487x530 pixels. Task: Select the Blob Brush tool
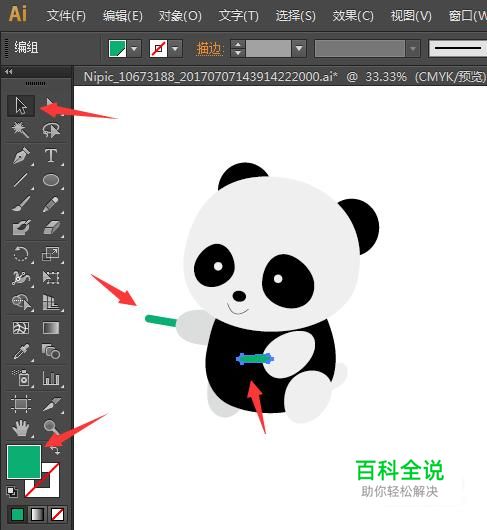pos(21,228)
